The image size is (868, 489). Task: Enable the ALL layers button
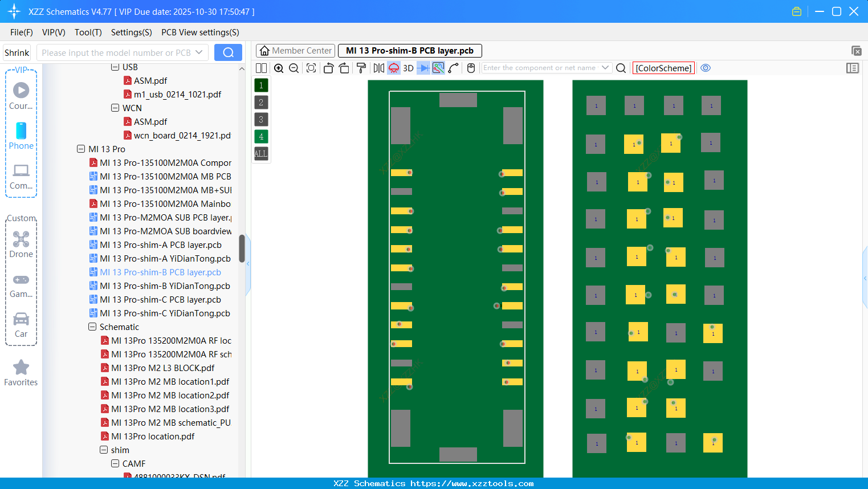tap(260, 153)
